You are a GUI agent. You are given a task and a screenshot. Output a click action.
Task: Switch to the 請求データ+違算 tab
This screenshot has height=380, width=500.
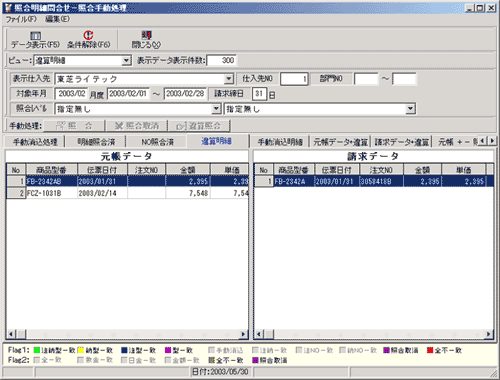pos(402,142)
